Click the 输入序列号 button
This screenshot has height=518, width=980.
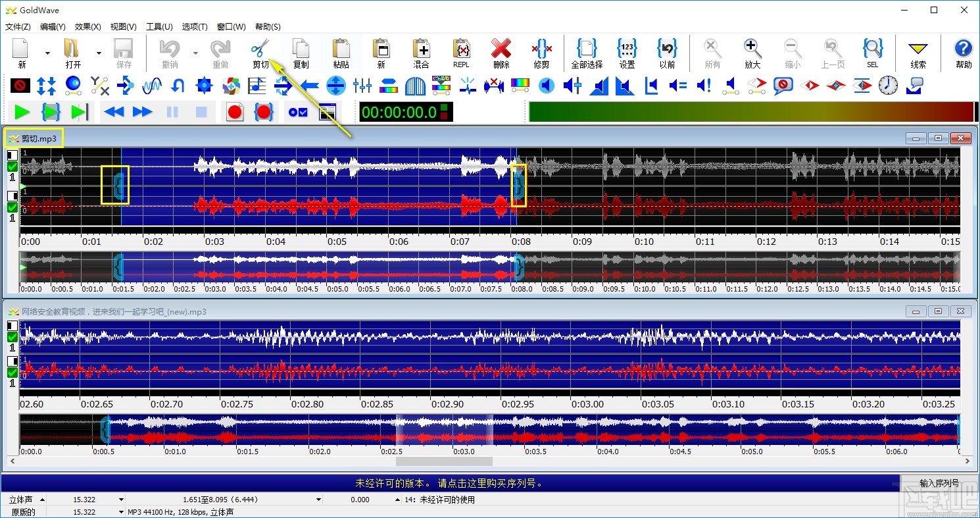click(939, 483)
